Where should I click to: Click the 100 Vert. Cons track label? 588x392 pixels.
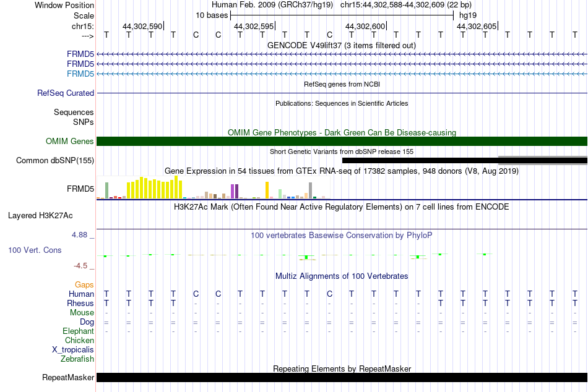coord(35,250)
